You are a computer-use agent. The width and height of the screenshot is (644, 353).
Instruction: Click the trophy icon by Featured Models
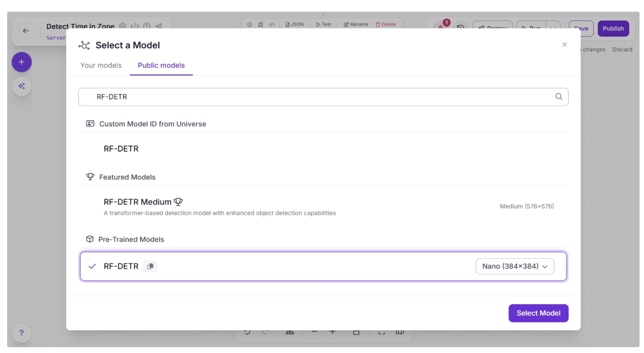click(90, 177)
